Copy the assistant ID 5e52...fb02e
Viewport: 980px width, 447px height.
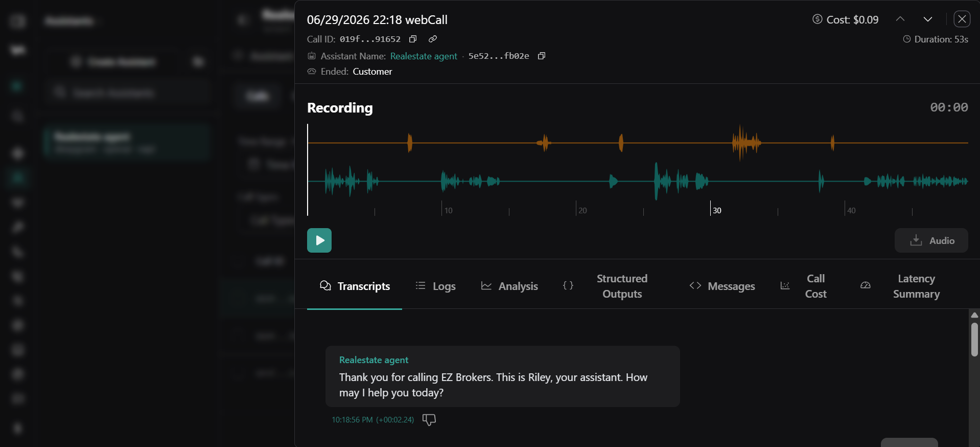pyautogui.click(x=542, y=56)
